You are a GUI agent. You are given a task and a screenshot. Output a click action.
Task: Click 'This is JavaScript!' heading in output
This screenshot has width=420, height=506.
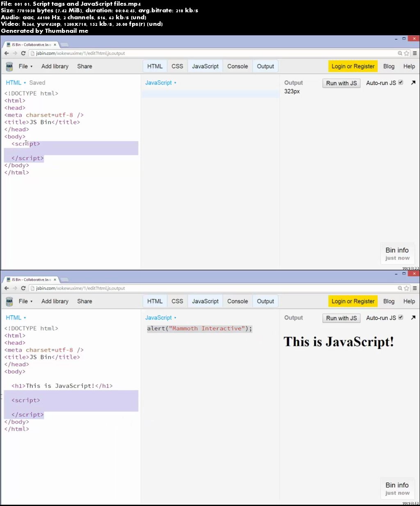pyautogui.click(x=338, y=342)
